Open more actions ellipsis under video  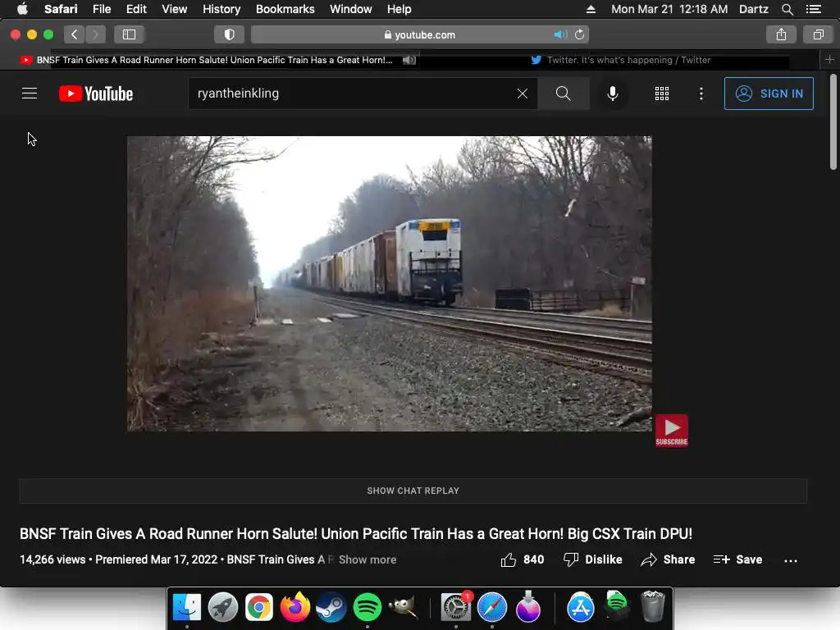coord(791,560)
